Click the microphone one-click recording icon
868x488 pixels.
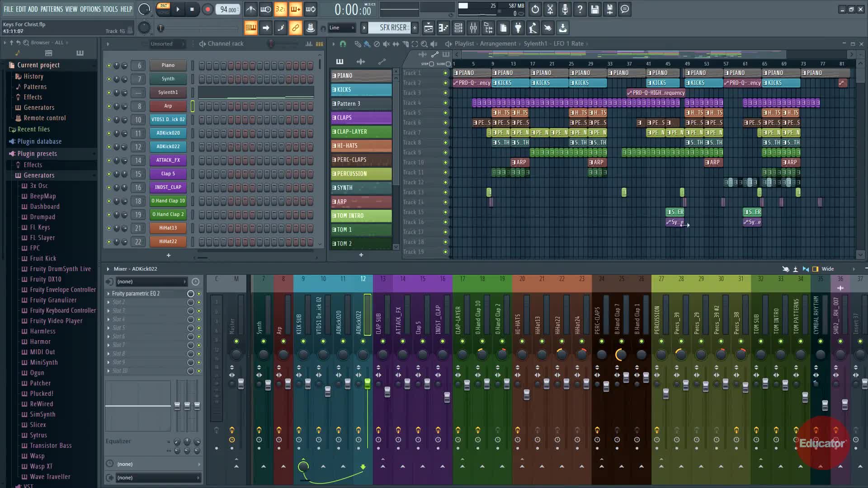click(x=565, y=9)
